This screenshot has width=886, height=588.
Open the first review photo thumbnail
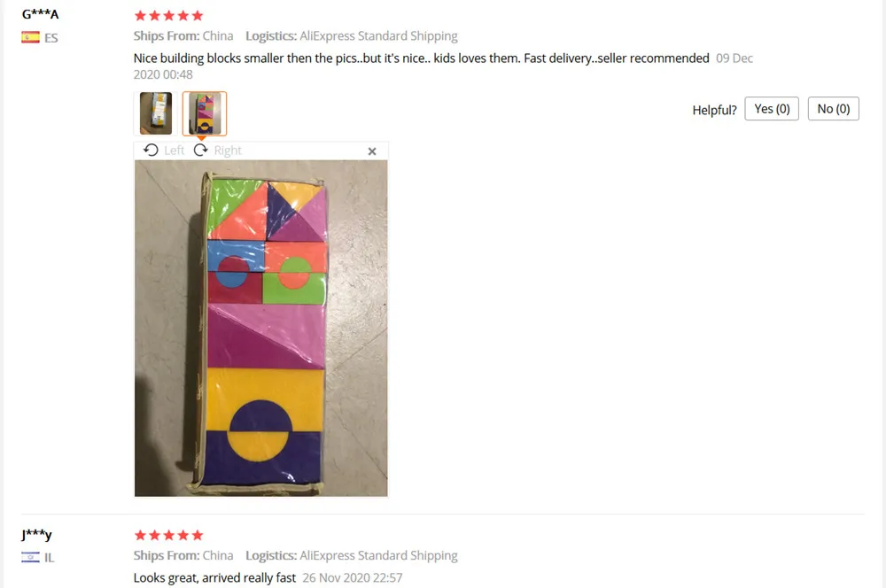click(156, 113)
